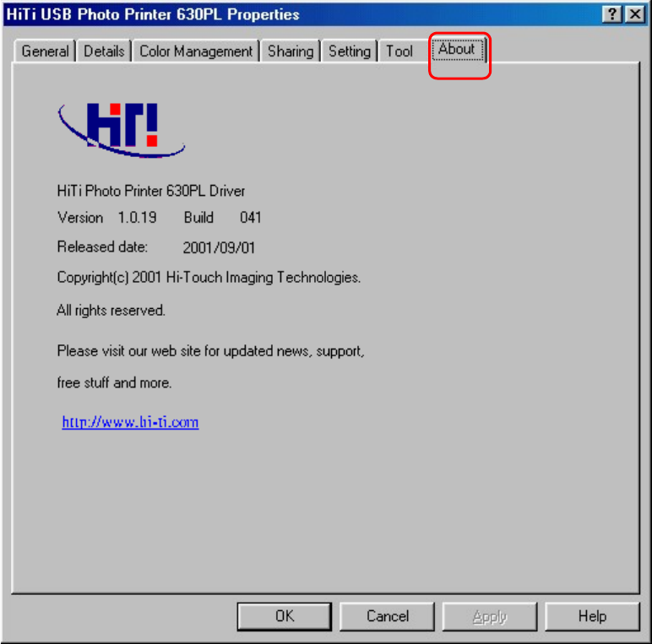Select the About tab
Viewport: 652px width, 644px height.
458,50
